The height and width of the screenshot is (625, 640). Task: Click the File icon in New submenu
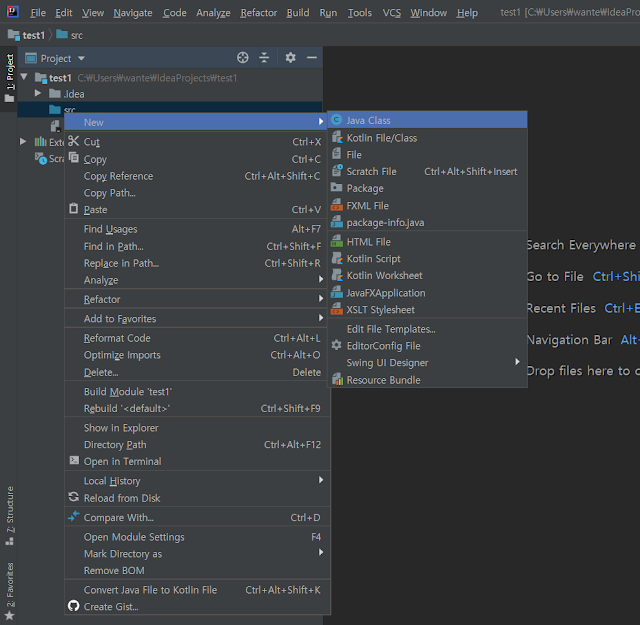pyautogui.click(x=336, y=154)
